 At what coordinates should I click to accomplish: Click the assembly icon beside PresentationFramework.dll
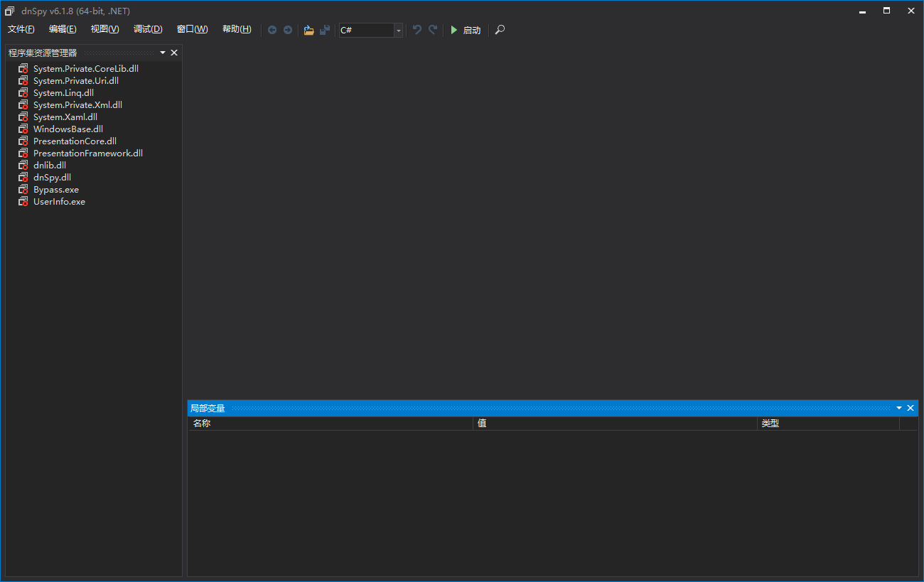click(x=23, y=153)
